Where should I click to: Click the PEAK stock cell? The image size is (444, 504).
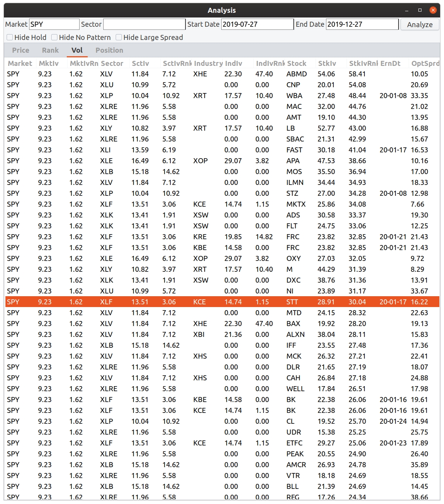295,454
